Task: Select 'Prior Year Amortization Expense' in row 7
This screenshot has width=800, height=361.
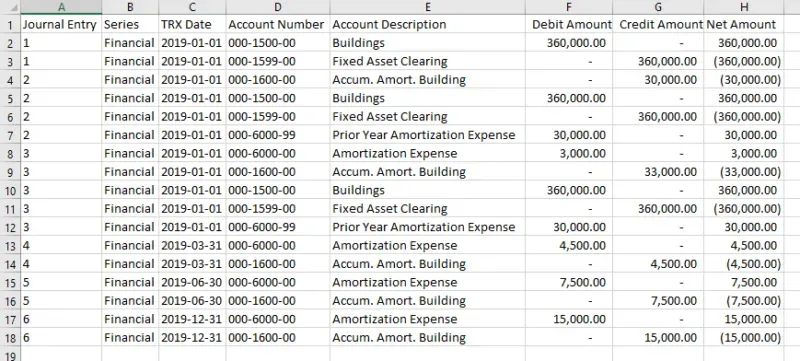Action: pos(428,135)
